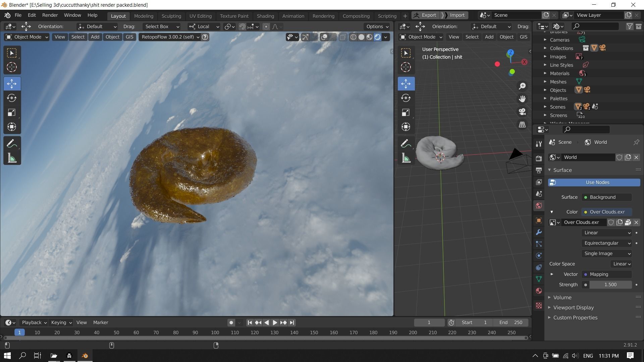The width and height of the screenshot is (644, 362).
Task: Select the Annotate tool in left viewport
Action: coord(12,144)
